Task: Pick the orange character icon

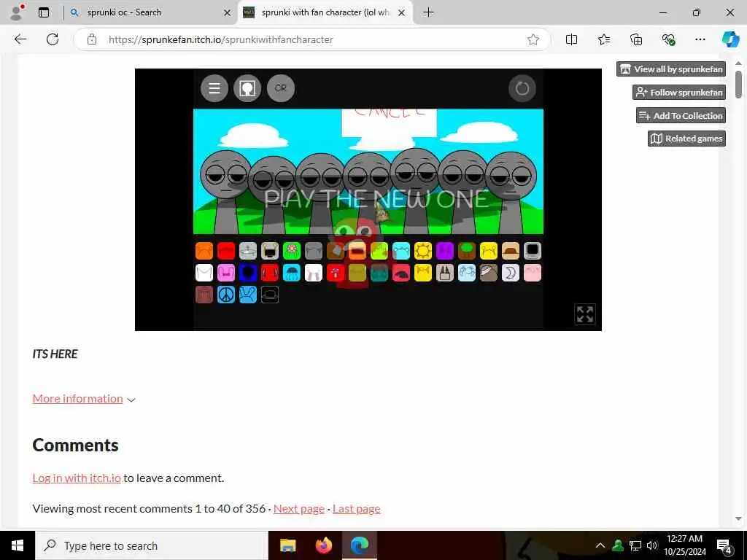Action: tap(204, 251)
